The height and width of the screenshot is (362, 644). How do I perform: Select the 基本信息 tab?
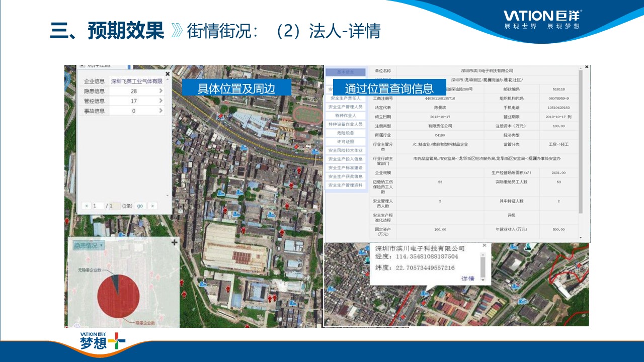pyautogui.click(x=345, y=72)
